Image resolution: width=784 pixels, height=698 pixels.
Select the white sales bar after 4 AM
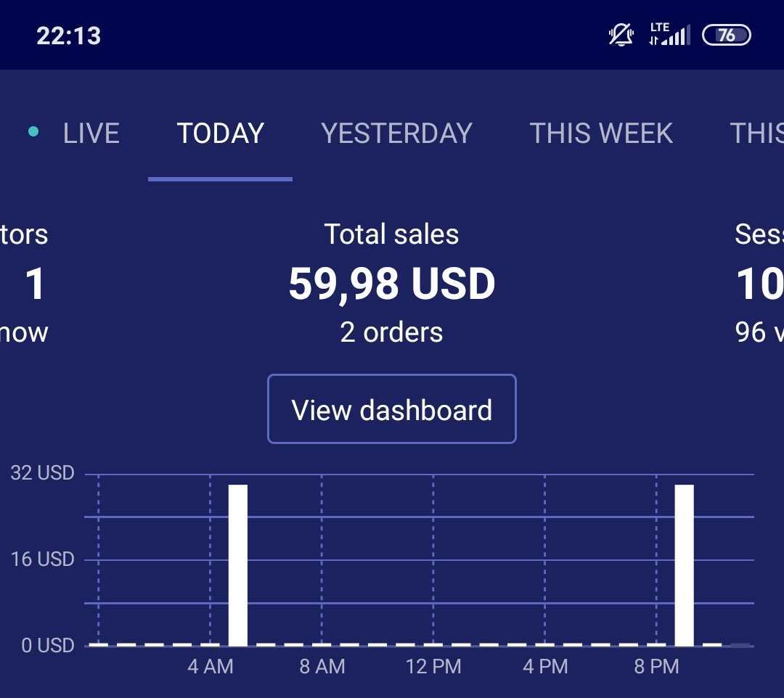pyautogui.click(x=238, y=564)
